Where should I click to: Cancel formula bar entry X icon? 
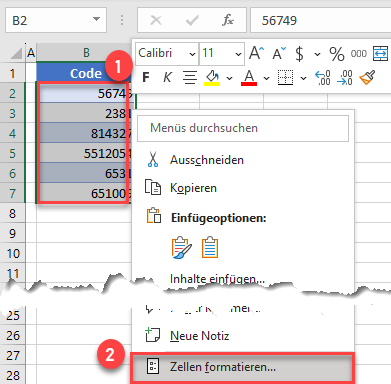(156, 21)
